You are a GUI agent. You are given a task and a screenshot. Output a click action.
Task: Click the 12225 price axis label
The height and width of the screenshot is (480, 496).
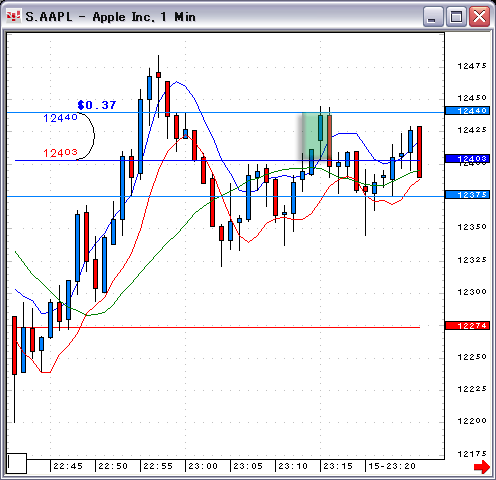point(472,389)
